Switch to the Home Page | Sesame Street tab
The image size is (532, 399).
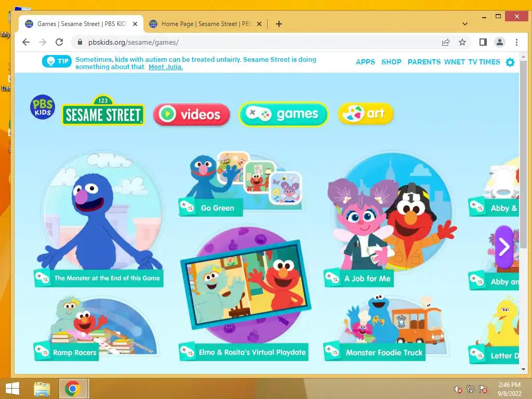tap(206, 24)
